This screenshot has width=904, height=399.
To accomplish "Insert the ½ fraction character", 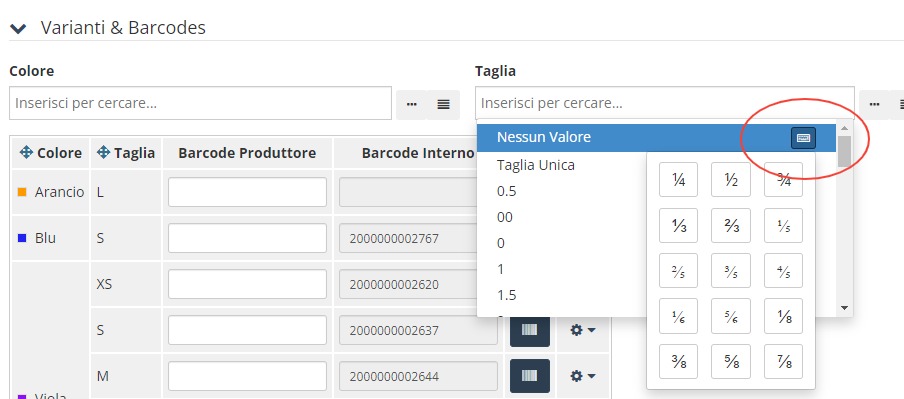I will 731,179.
